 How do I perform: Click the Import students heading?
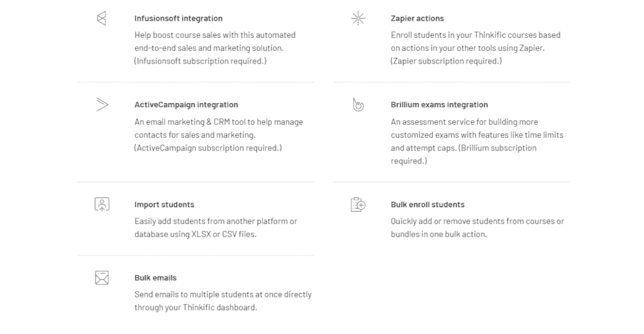(x=164, y=205)
